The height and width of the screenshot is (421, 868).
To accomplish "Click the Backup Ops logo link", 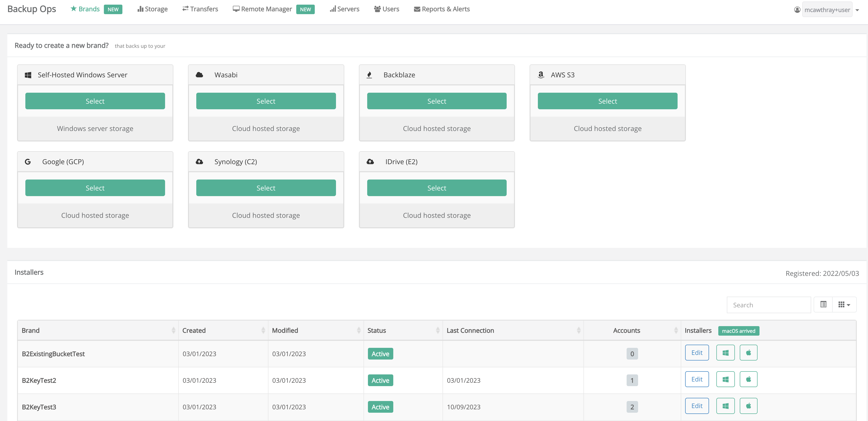I will click(32, 9).
